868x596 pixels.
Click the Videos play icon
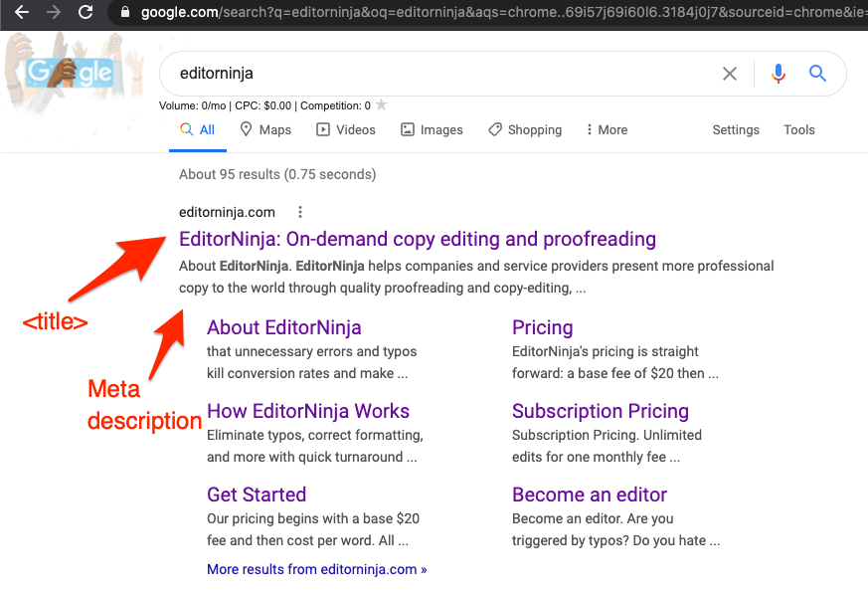[x=323, y=129]
